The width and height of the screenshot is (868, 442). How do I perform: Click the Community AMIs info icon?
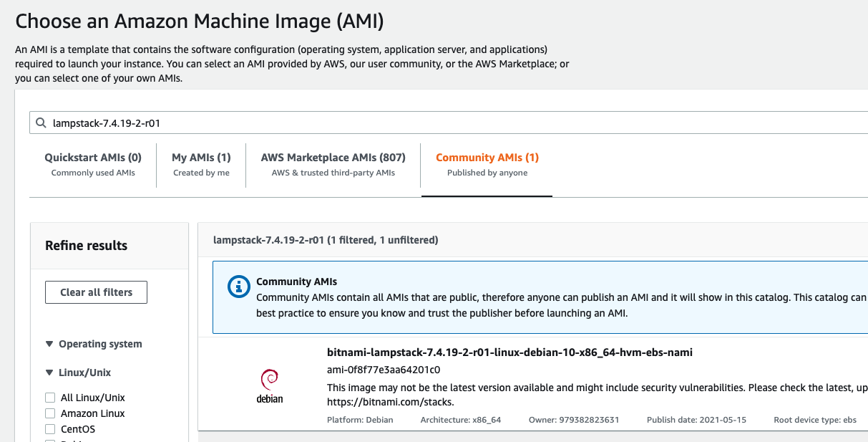point(238,287)
